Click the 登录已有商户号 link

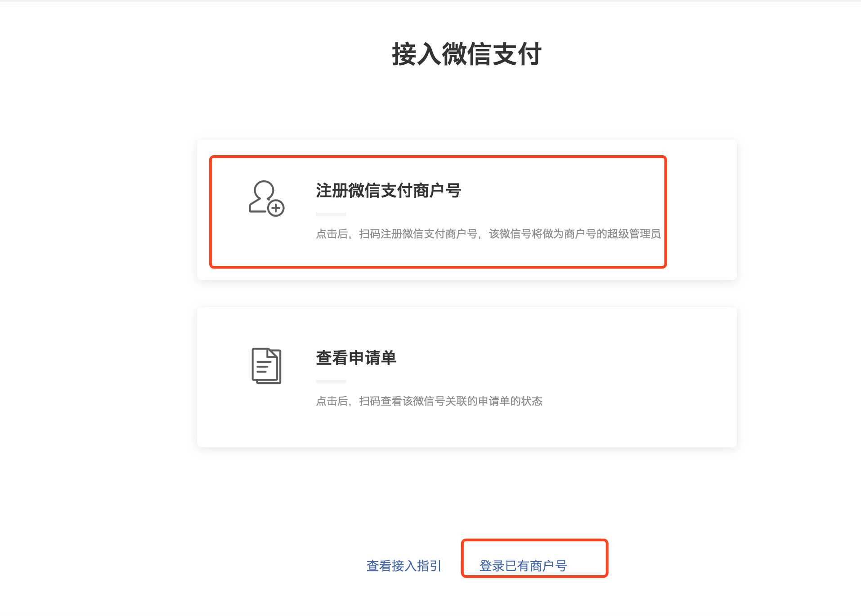(523, 566)
